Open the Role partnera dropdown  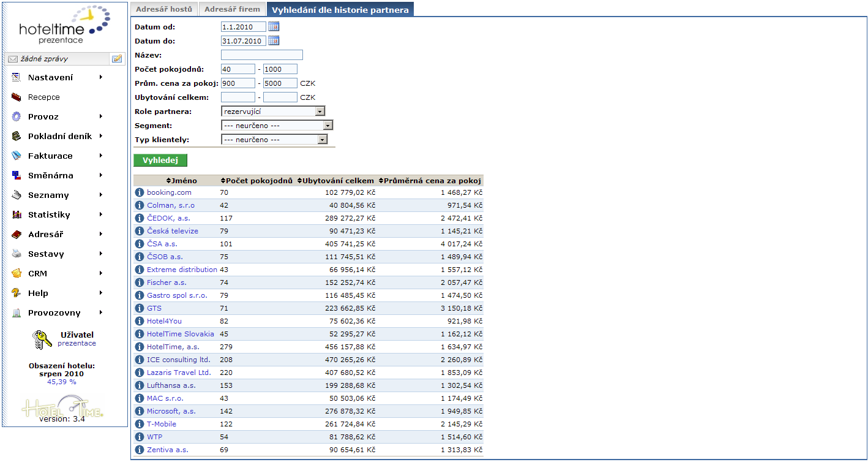click(273, 112)
